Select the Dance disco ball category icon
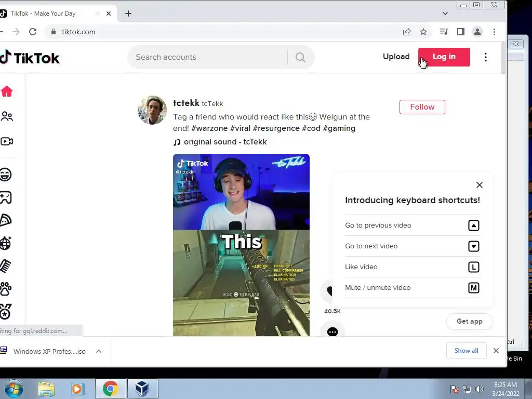Screen dimensions: 532x399 click(6, 243)
